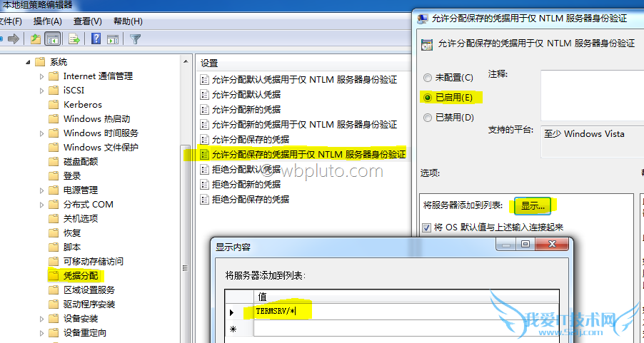The width and height of the screenshot is (644, 343).
Task: Click the empty new value row cell
Action: pyautogui.click(x=406, y=329)
